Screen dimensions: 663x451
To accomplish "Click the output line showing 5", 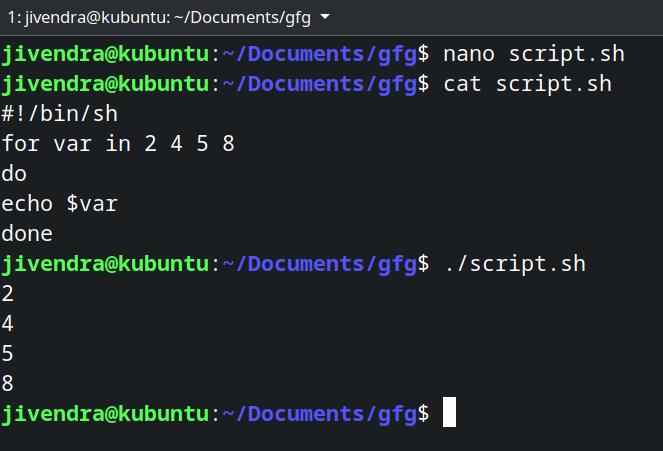I will 8,353.
